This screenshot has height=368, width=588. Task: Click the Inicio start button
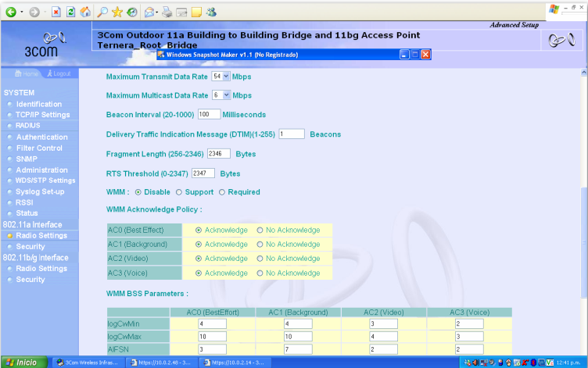(x=22, y=363)
